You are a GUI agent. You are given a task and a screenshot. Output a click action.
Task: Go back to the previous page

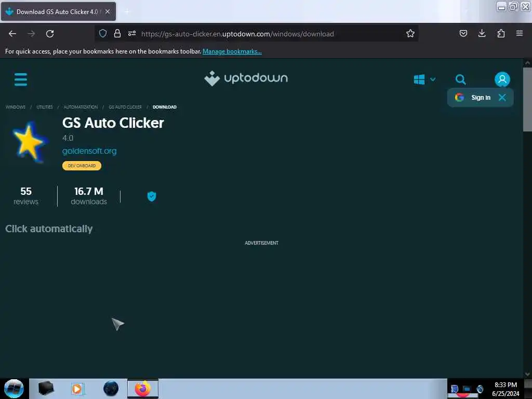tap(12, 34)
